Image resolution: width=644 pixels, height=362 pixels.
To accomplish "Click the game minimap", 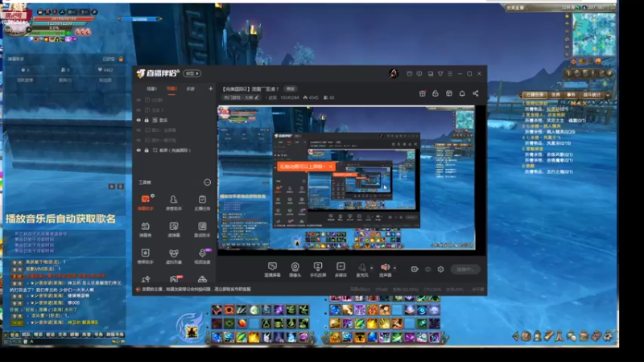I will click(594, 35).
